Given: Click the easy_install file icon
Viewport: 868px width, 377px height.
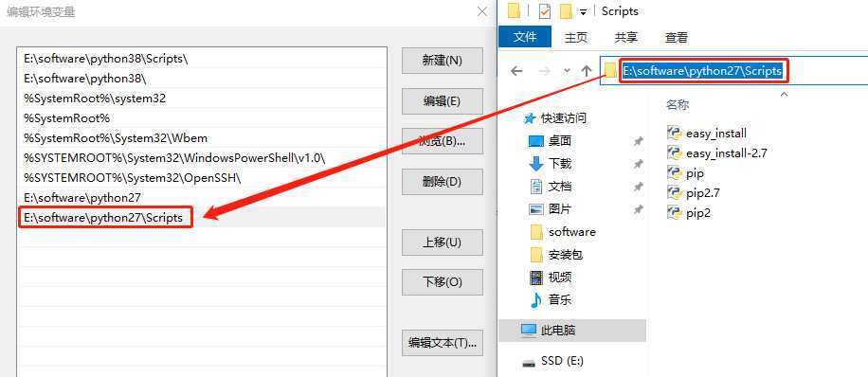Looking at the screenshot, I should pos(674,133).
